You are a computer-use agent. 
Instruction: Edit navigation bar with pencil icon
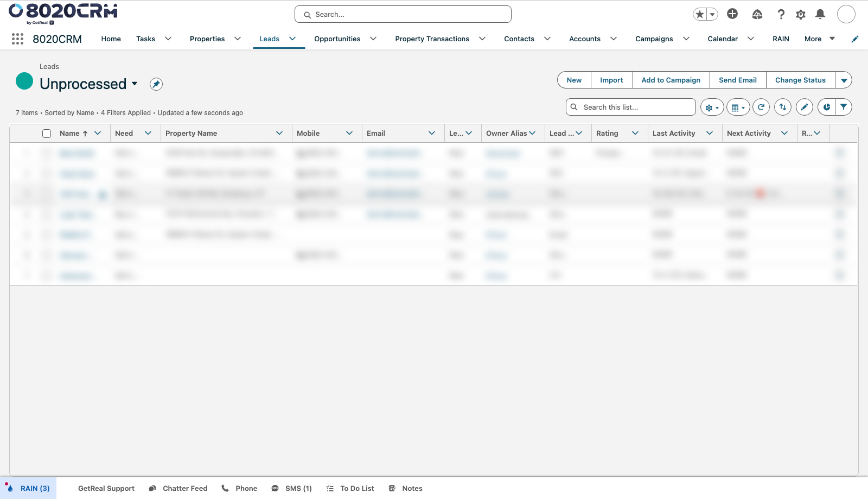(x=855, y=39)
